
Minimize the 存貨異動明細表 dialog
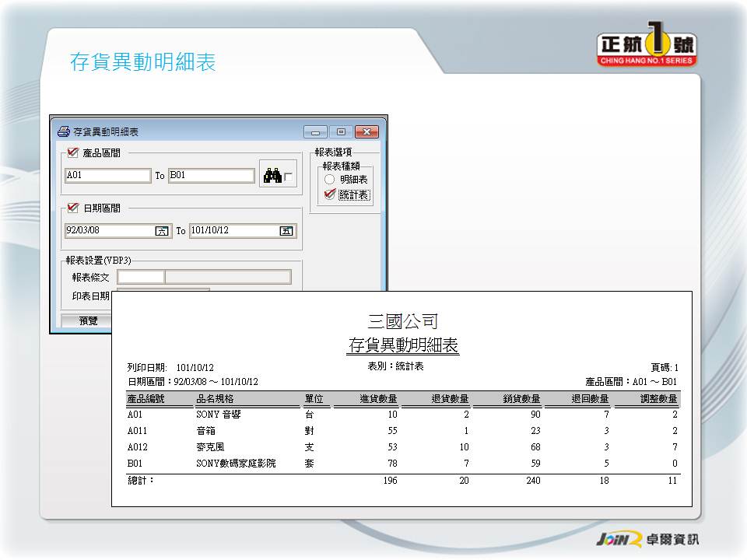[314, 131]
